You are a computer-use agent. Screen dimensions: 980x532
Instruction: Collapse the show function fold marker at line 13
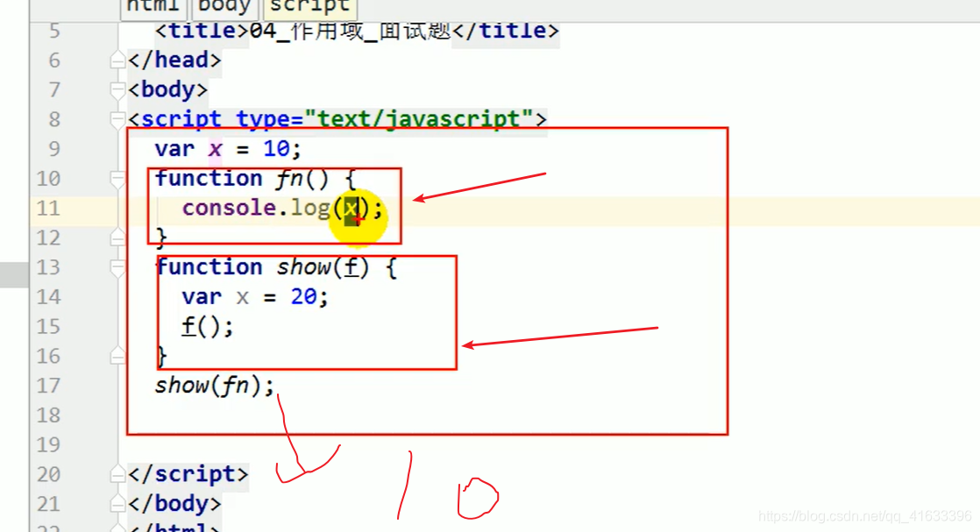click(117, 268)
